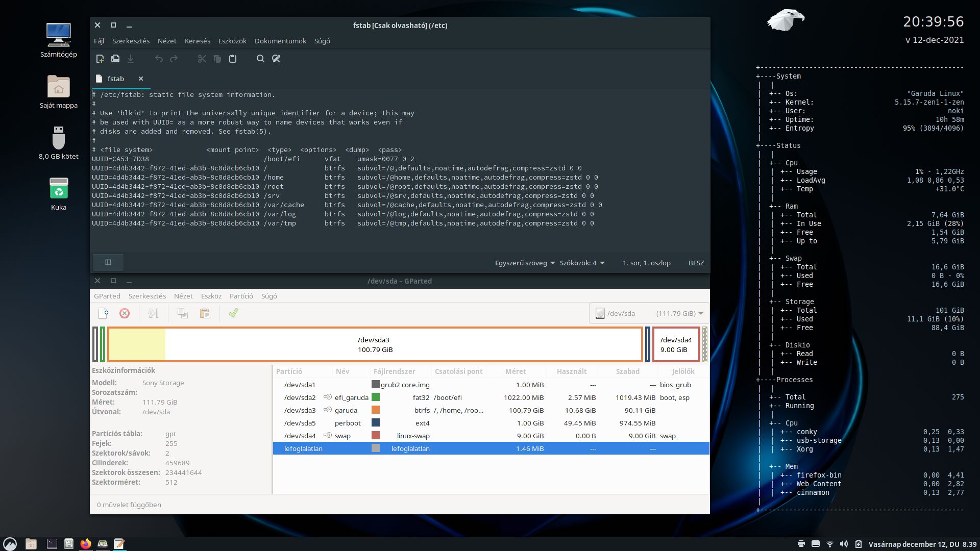
Task: Open the Fájl menu in the editor
Action: coord(99,41)
